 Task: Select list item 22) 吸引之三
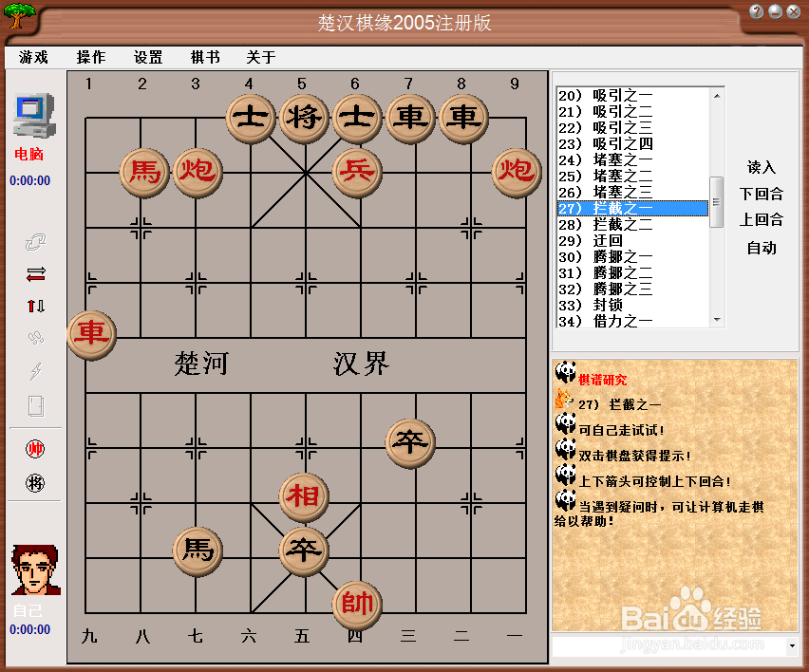coord(632,128)
